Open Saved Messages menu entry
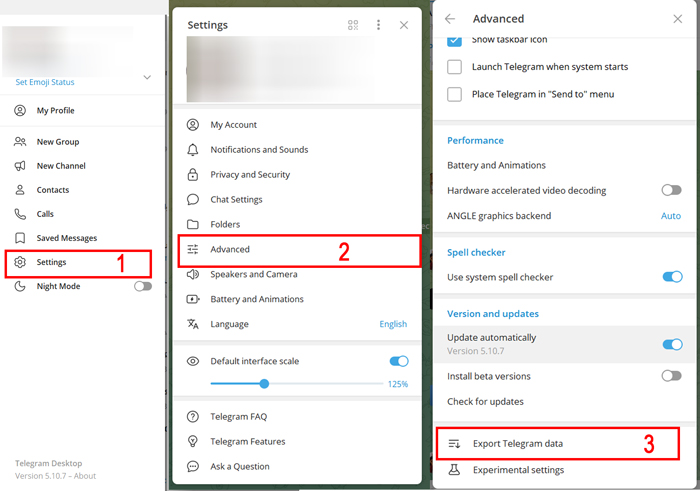The width and height of the screenshot is (700, 491). click(x=83, y=238)
